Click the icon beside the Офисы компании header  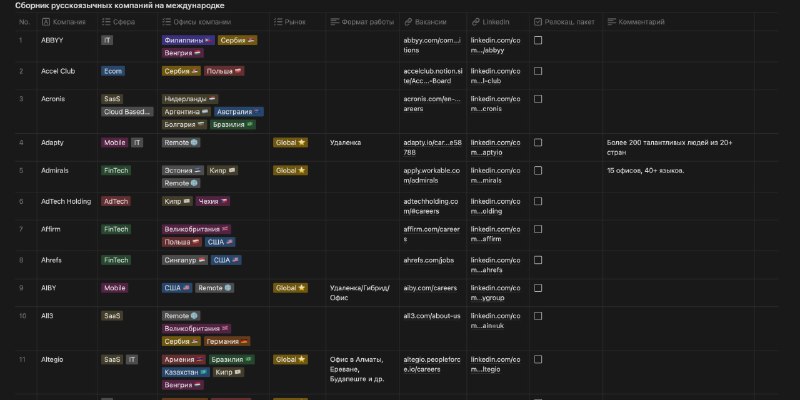165,21
